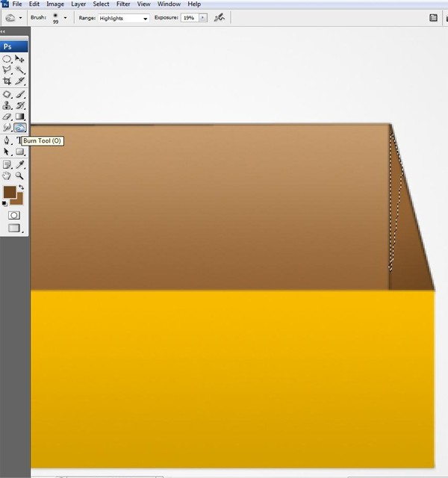Select the Slice tool
The height and width of the screenshot is (478, 448).
[x=20, y=81]
